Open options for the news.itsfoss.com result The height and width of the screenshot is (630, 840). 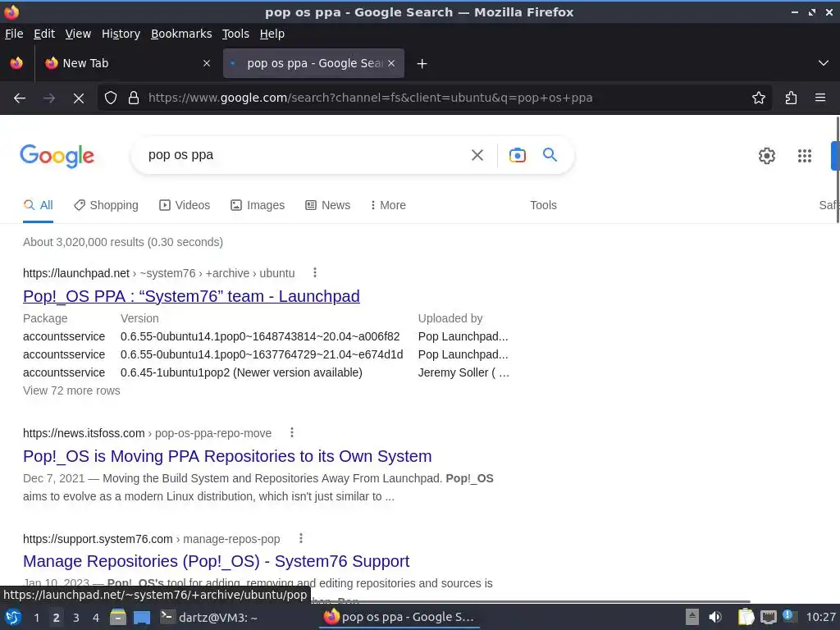pyautogui.click(x=292, y=432)
